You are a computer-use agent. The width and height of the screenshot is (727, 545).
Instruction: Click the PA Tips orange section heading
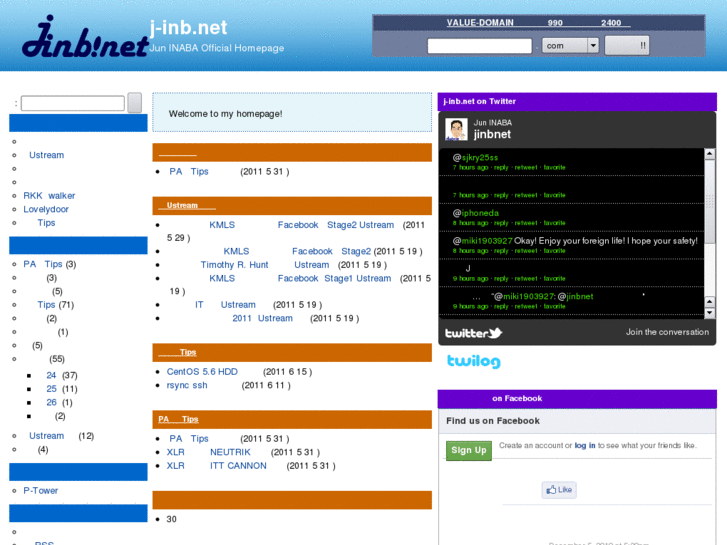[x=179, y=419]
